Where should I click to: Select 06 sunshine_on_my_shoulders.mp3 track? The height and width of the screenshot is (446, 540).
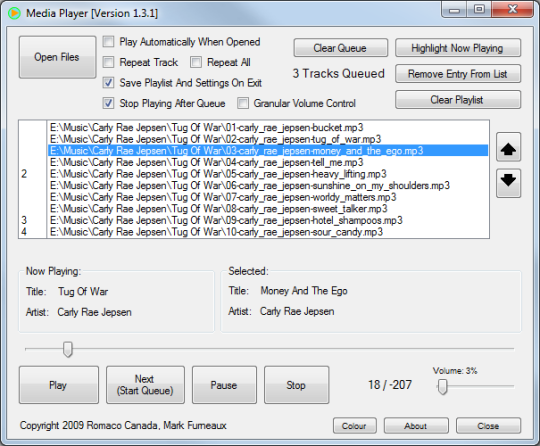click(x=268, y=186)
